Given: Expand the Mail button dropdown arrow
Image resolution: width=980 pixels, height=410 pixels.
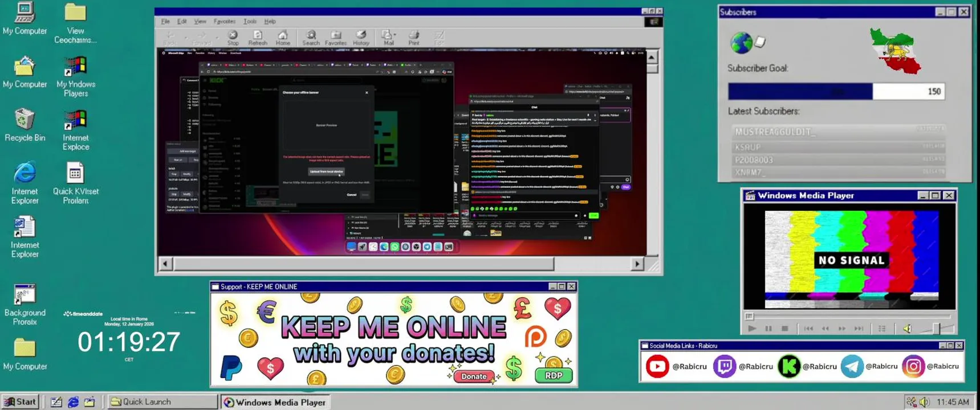Looking at the screenshot, I should tap(395, 35).
